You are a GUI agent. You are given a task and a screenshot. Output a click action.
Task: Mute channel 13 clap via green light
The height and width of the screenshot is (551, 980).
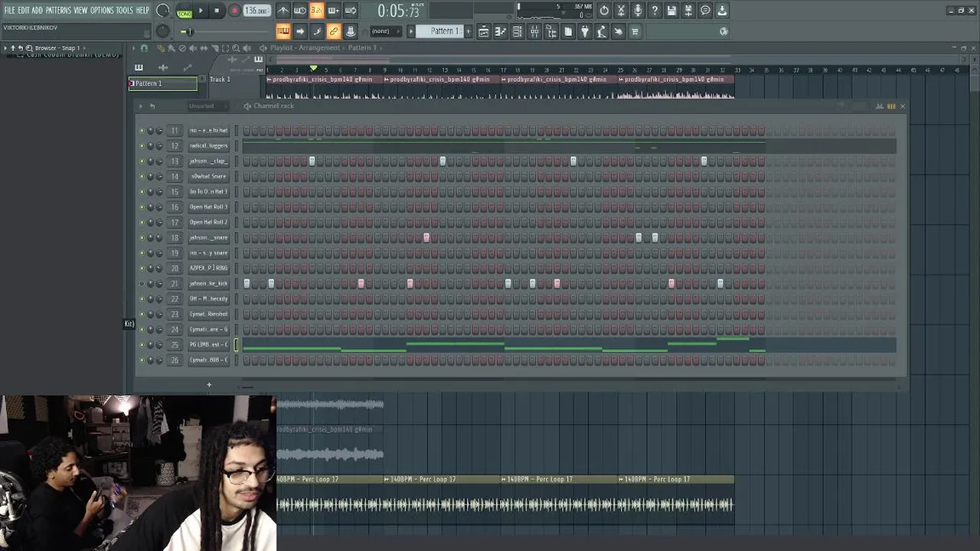(142, 161)
